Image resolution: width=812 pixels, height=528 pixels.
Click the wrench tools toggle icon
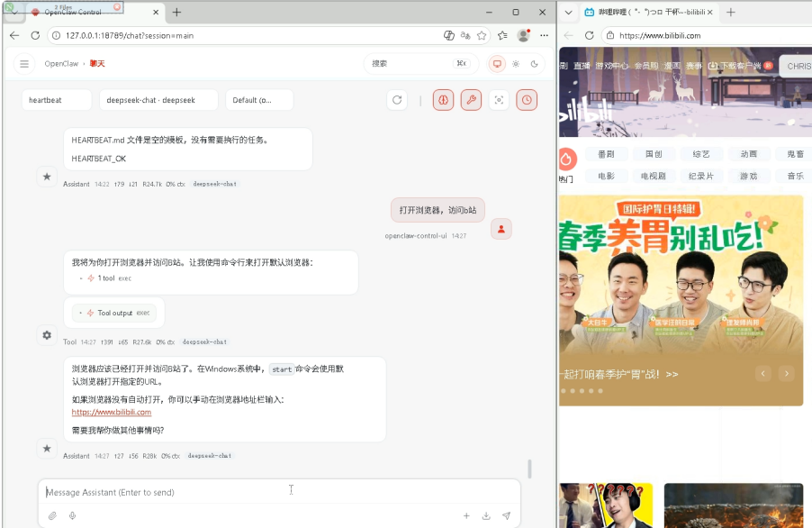471,100
